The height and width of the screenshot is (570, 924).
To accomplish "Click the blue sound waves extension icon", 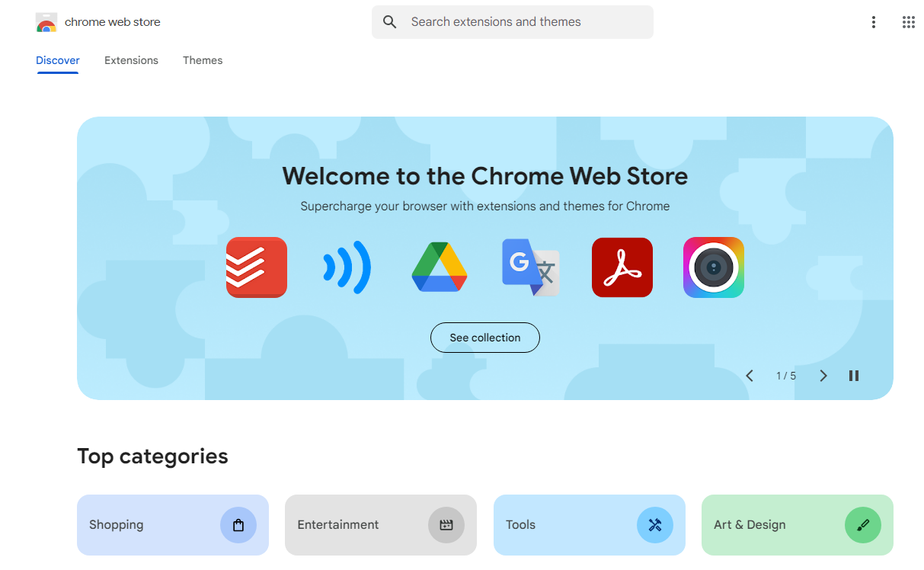I will [x=347, y=267].
